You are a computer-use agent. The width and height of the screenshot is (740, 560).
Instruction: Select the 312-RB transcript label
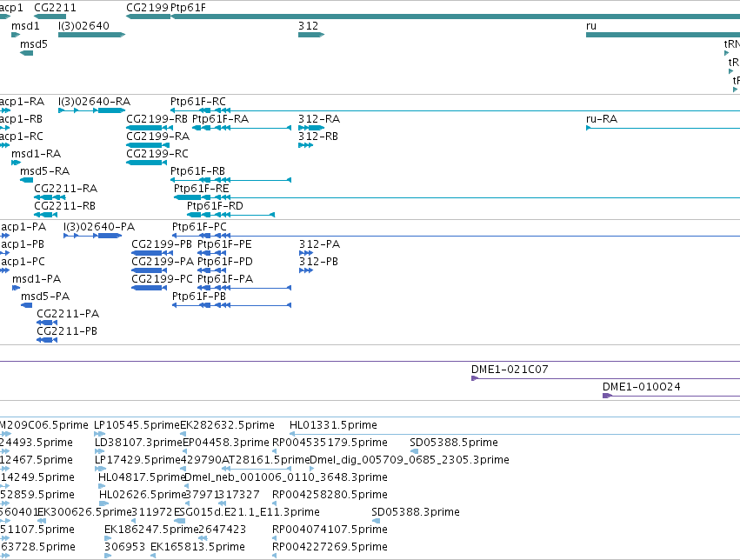click(318, 137)
